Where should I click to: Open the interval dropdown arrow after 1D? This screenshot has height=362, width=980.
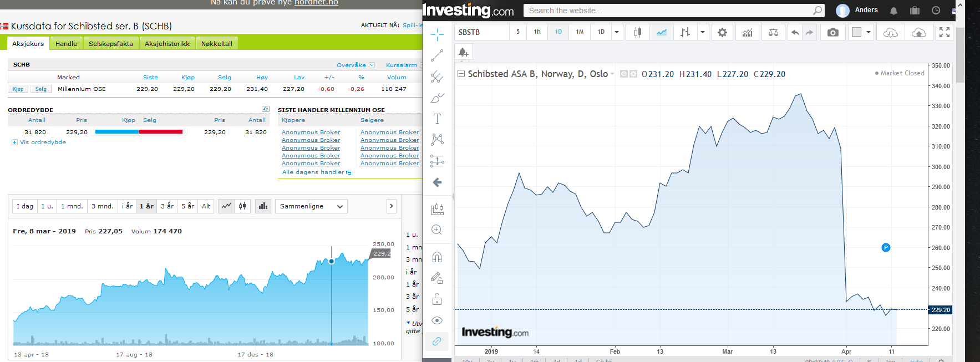[617, 32]
